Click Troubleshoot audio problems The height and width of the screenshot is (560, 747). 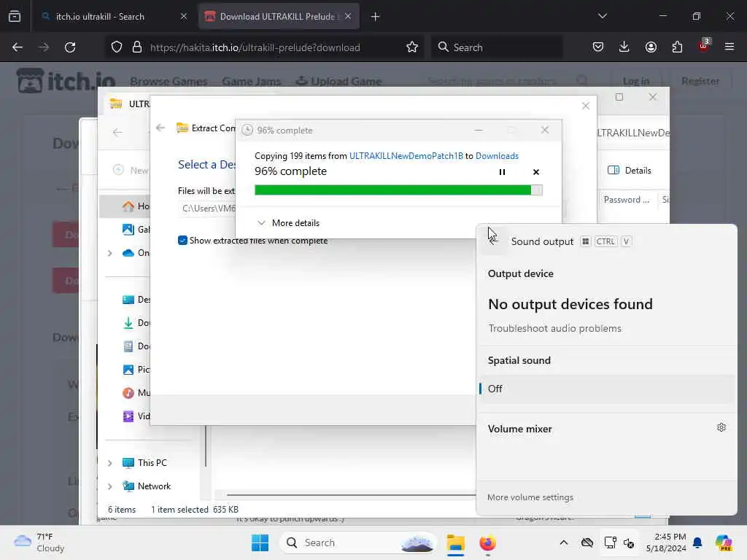tap(554, 328)
